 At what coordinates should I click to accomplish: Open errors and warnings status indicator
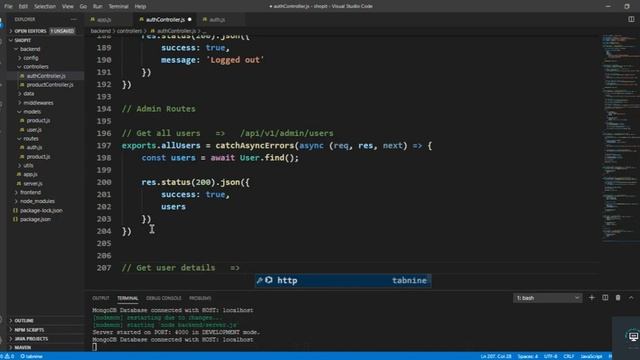tap(7, 356)
